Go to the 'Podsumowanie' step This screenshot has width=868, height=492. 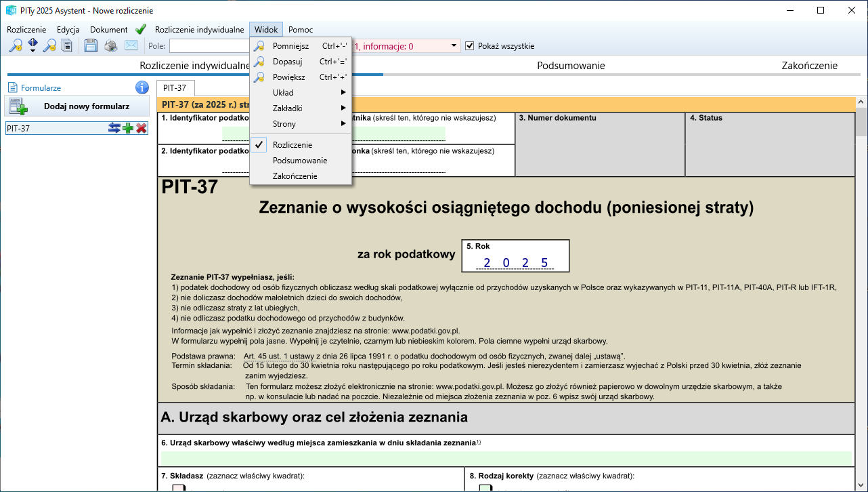(x=571, y=66)
